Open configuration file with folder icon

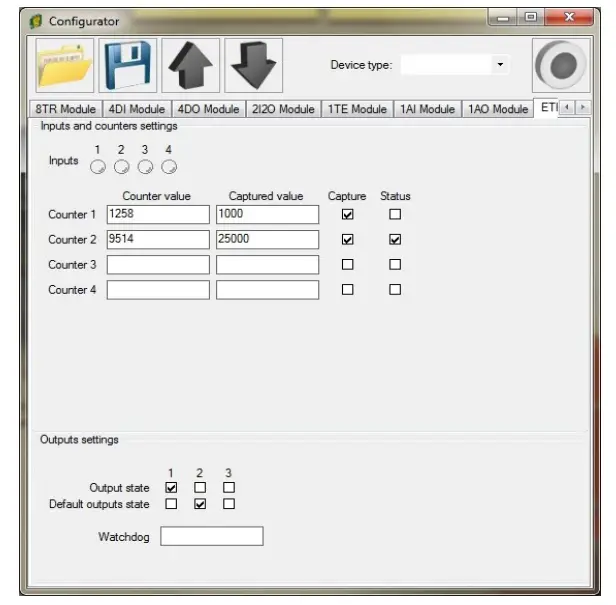pyautogui.click(x=64, y=65)
